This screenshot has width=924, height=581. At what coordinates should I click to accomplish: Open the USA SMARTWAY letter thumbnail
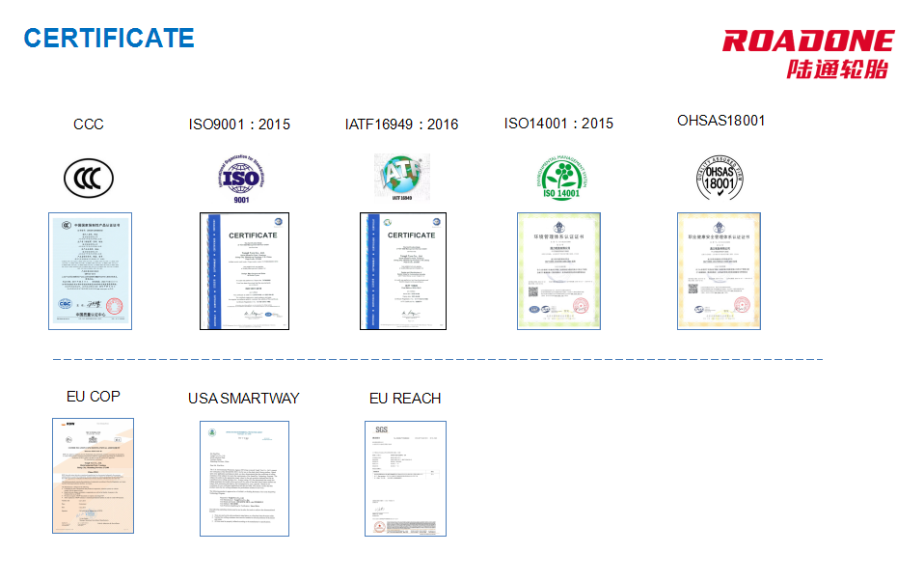point(245,479)
